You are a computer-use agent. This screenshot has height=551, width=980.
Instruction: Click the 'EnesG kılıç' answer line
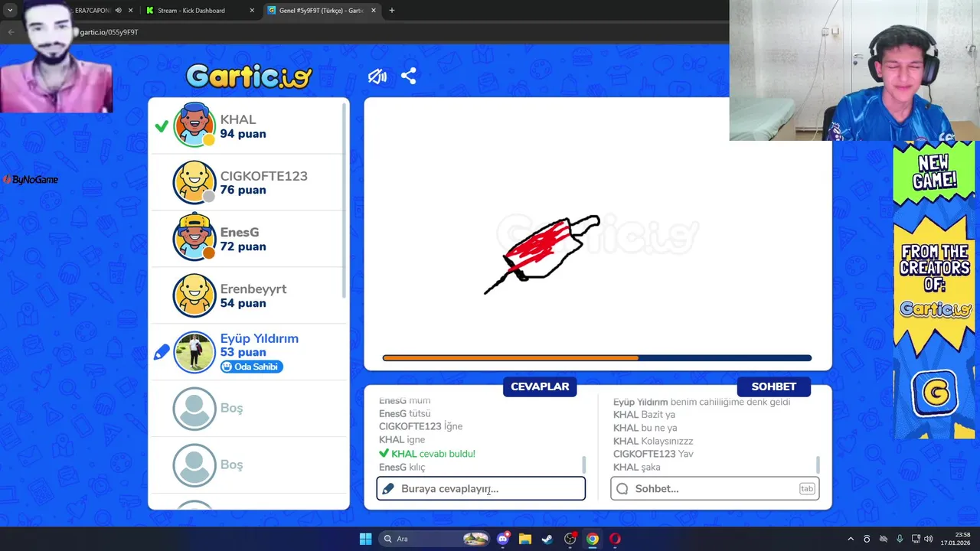click(402, 468)
